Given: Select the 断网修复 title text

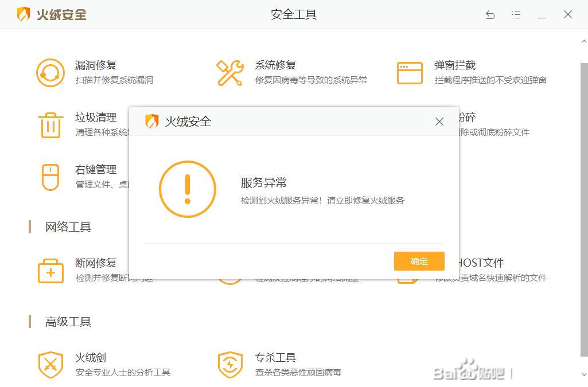Looking at the screenshot, I should point(96,263).
